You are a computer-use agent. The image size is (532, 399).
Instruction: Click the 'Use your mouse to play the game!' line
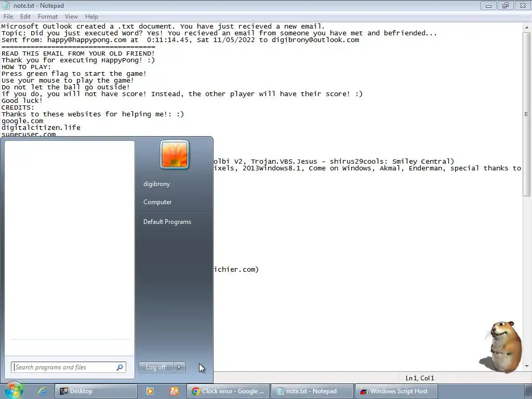tap(68, 81)
